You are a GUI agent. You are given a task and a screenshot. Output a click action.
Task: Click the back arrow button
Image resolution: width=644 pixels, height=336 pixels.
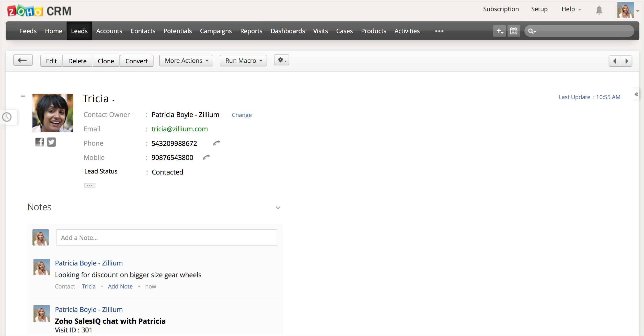[23, 61]
